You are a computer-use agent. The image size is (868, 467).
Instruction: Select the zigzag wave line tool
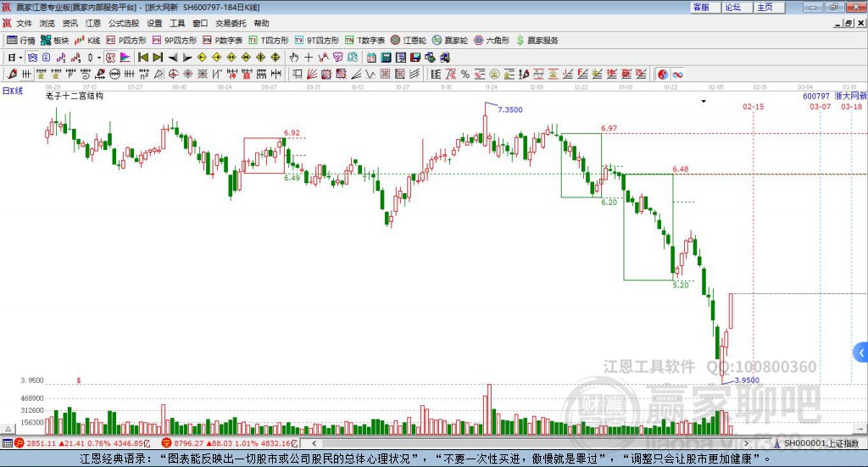pyautogui.click(x=370, y=74)
